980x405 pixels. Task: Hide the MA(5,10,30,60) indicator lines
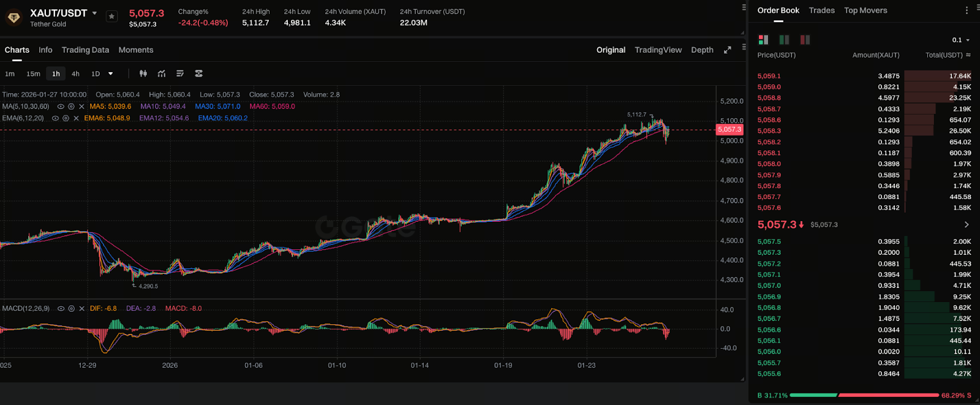[61, 107]
